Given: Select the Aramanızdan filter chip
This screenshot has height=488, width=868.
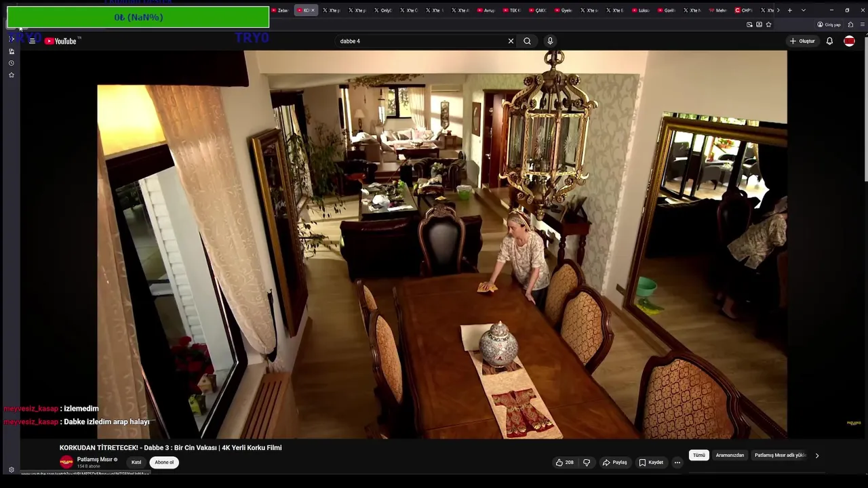Looking at the screenshot, I should pyautogui.click(x=730, y=455).
